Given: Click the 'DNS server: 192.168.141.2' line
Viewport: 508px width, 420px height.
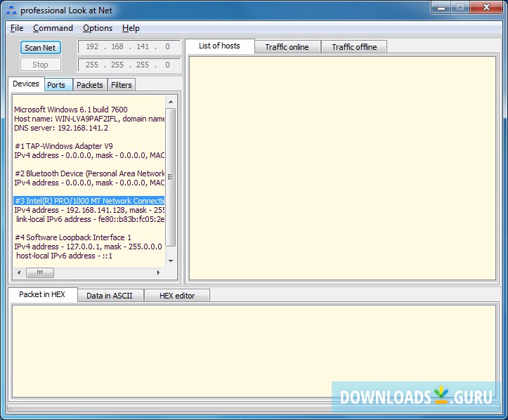Looking at the screenshot, I should pos(61,128).
